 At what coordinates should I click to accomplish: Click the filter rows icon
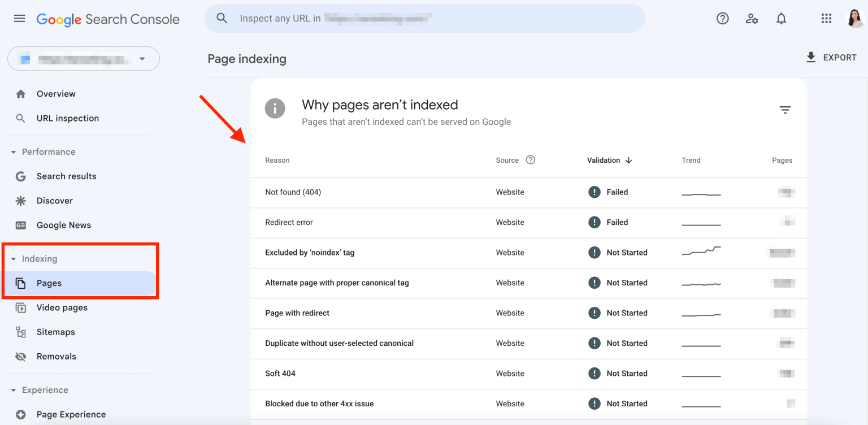pos(785,110)
